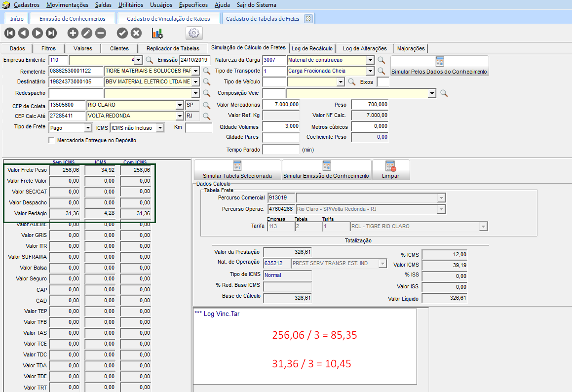
Task: Close the Cadastro de Tabelas de Fretes tab
Action: [308, 19]
